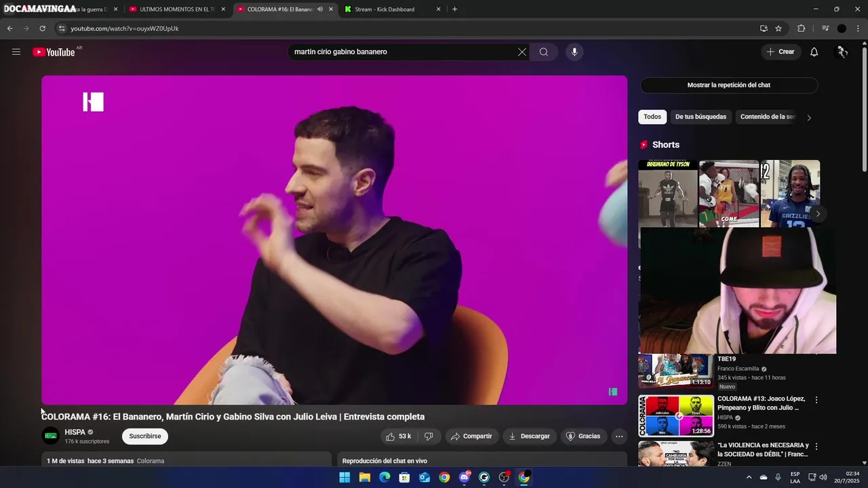Screen dimensions: 868x488
Task: Launch Microsoft Edge from the taskbar
Action: (384, 477)
